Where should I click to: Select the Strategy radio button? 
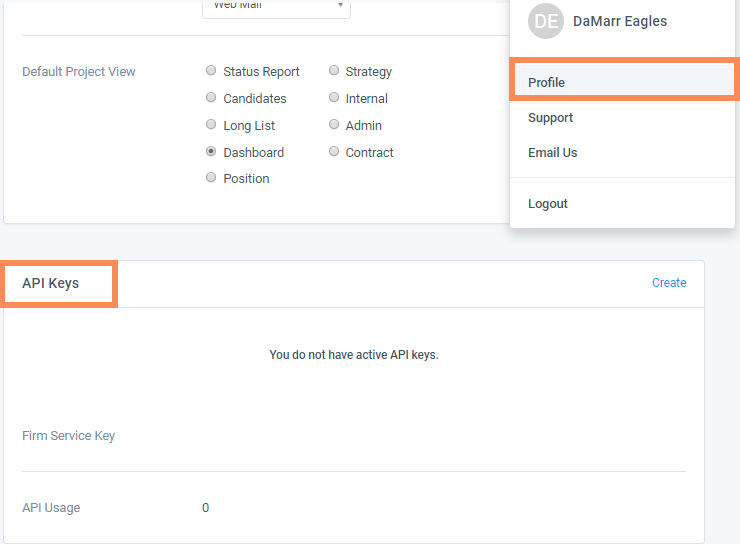click(334, 71)
